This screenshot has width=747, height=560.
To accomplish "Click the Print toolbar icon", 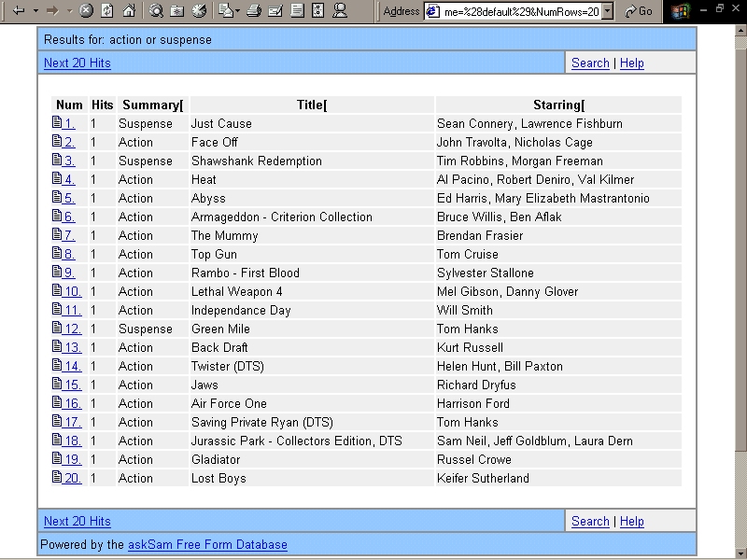I will pos(254,11).
